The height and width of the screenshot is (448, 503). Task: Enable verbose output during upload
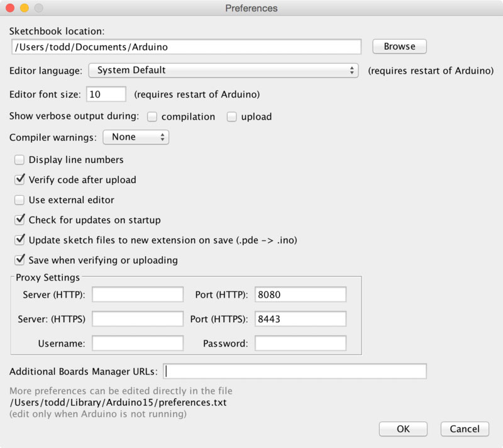pyautogui.click(x=231, y=116)
